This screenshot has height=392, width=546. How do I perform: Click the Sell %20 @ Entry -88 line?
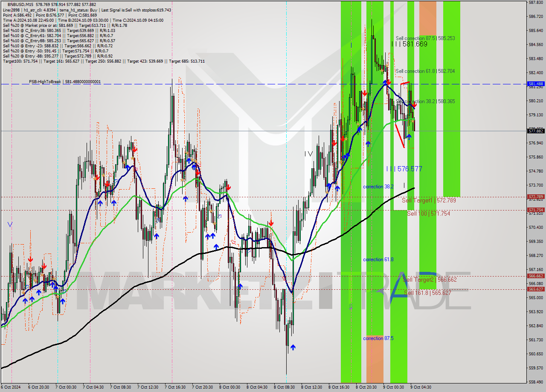pyautogui.click(x=58, y=56)
